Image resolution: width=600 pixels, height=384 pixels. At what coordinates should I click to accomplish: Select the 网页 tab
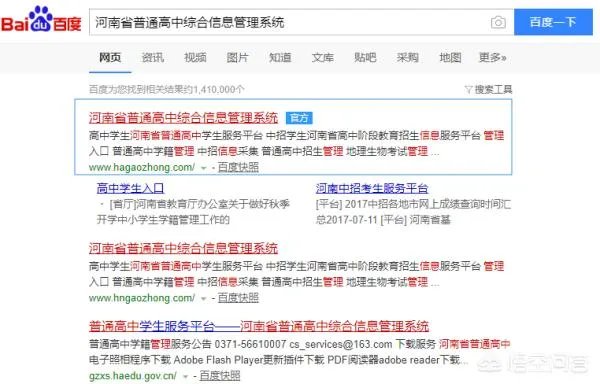(110, 57)
